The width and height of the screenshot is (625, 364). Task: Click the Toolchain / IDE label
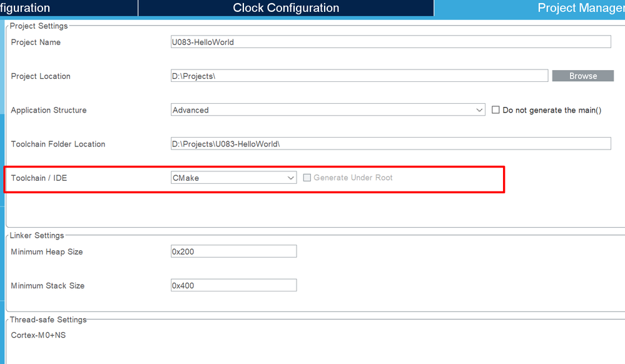39,178
